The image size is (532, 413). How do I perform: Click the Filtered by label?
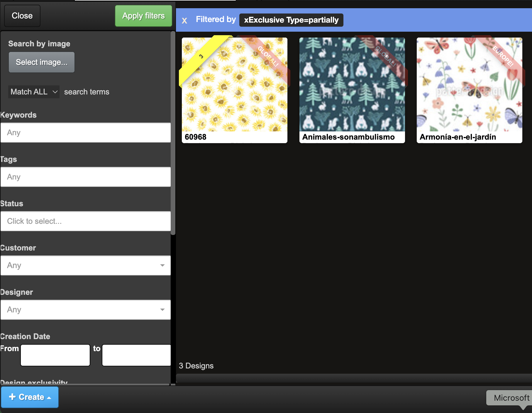pos(216,19)
